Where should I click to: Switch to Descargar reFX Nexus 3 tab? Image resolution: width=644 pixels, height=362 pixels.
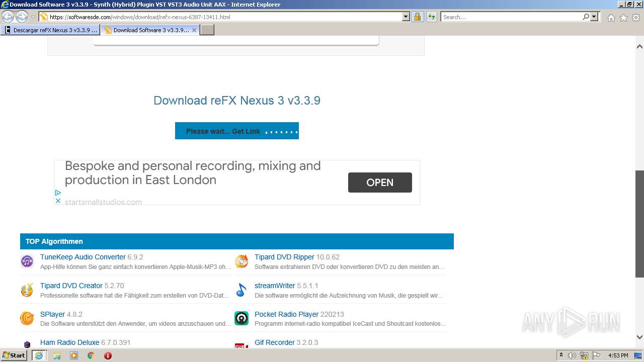coord(50,30)
